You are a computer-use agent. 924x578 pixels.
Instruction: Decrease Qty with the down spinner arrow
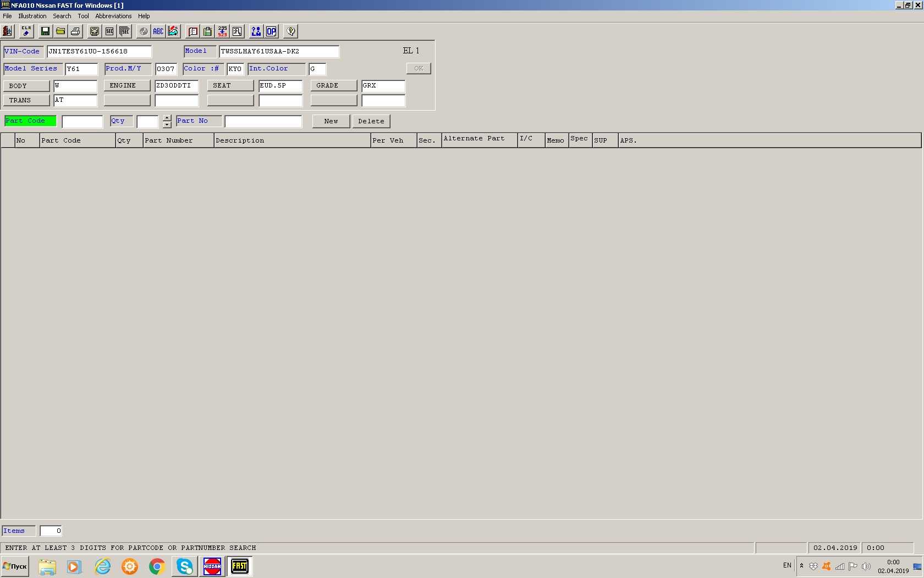(167, 125)
